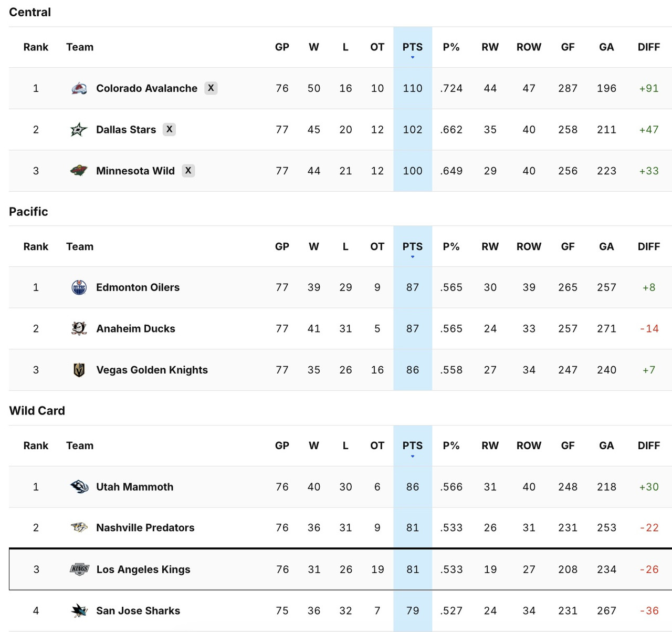Click the X marker next to Dallas Stars

pos(169,129)
